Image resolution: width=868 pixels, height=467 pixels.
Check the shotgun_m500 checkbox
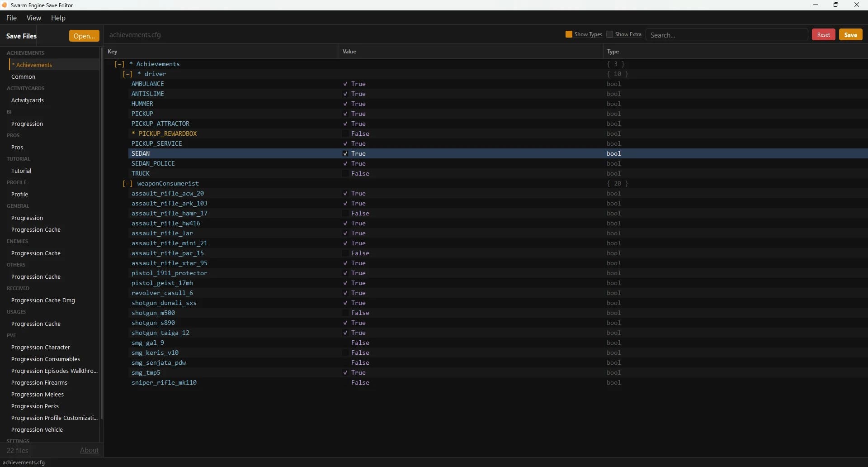click(345, 313)
